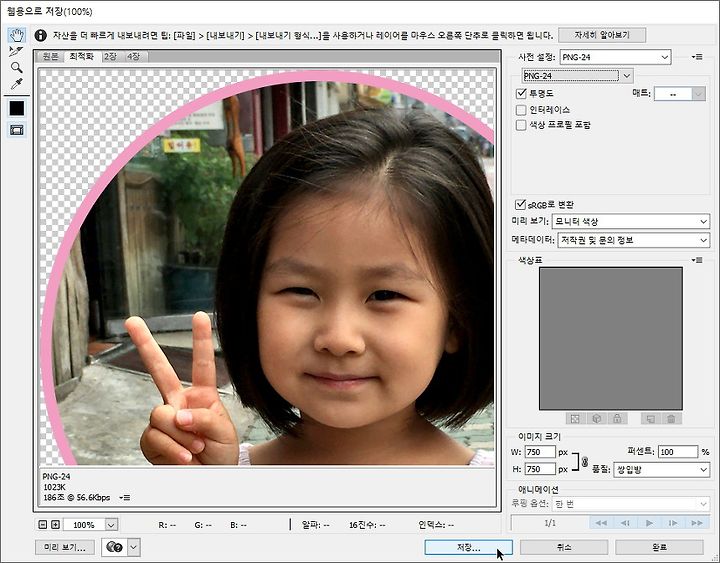Play the animation

tap(649, 523)
